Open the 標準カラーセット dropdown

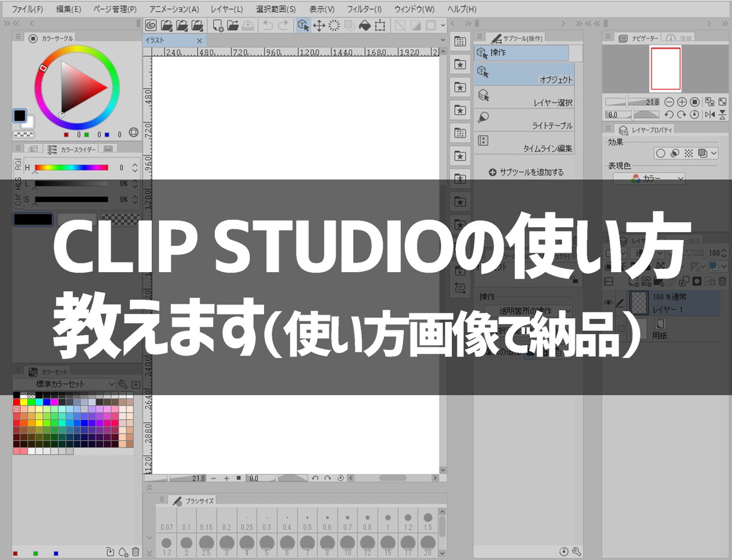click(x=65, y=384)
